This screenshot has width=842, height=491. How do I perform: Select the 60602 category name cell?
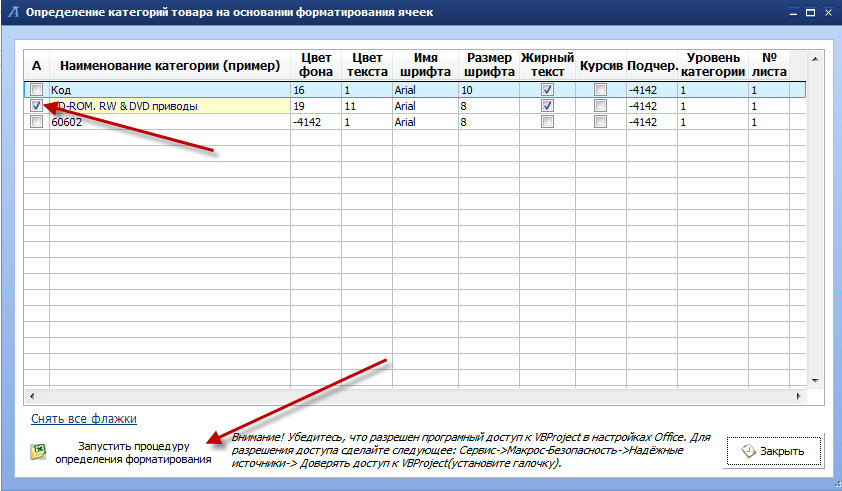click(x=170, y=122)
